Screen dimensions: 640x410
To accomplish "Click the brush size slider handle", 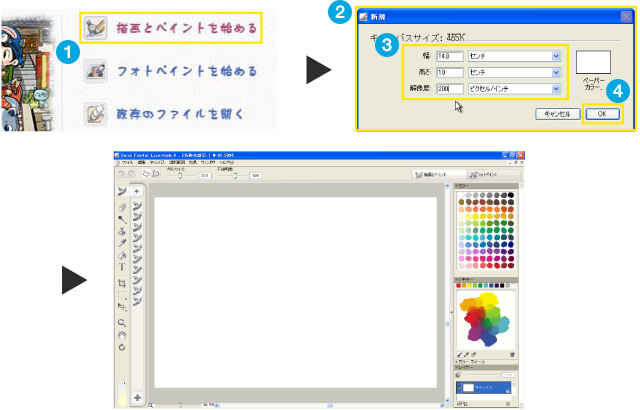I will pyautogui.click(x=180, y=175).
